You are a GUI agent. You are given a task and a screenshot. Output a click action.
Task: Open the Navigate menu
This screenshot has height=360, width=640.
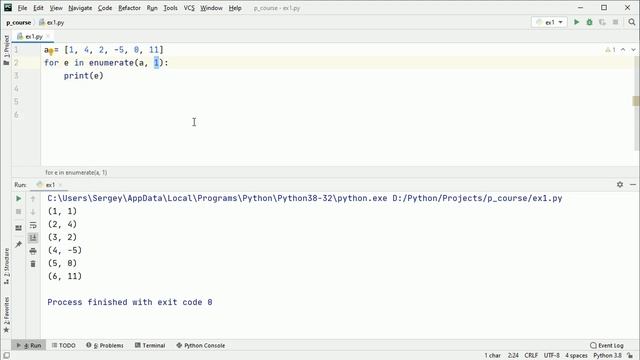[80, 8]
